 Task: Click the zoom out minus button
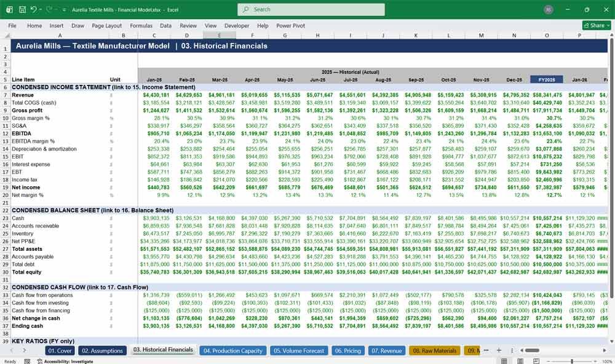[549, 361]
